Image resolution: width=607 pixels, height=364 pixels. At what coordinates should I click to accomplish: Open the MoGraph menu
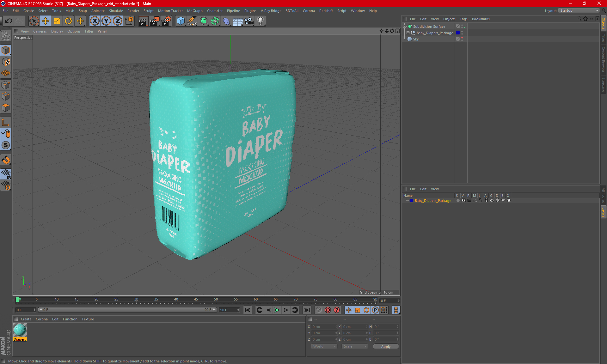click(195, 11)
